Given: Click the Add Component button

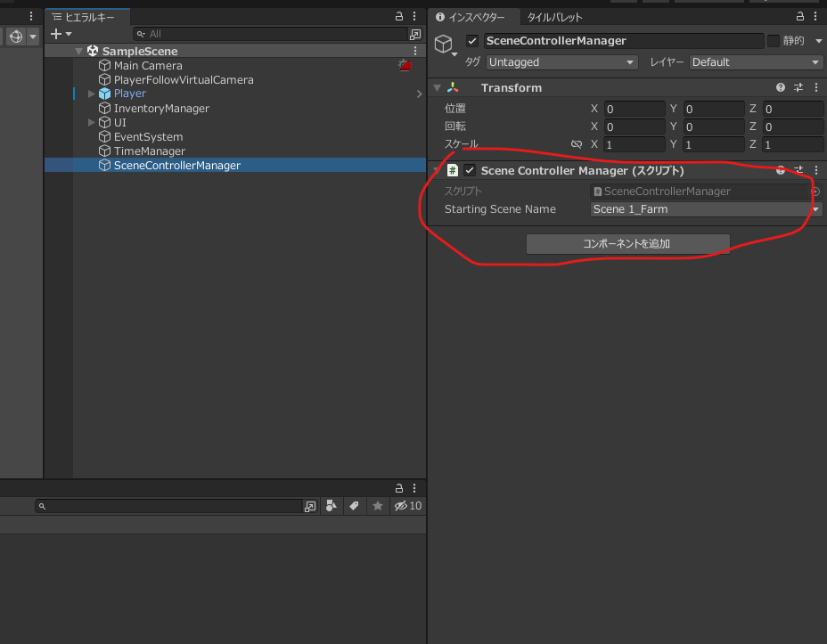Looking at the screenshot, I should [627, 244].
